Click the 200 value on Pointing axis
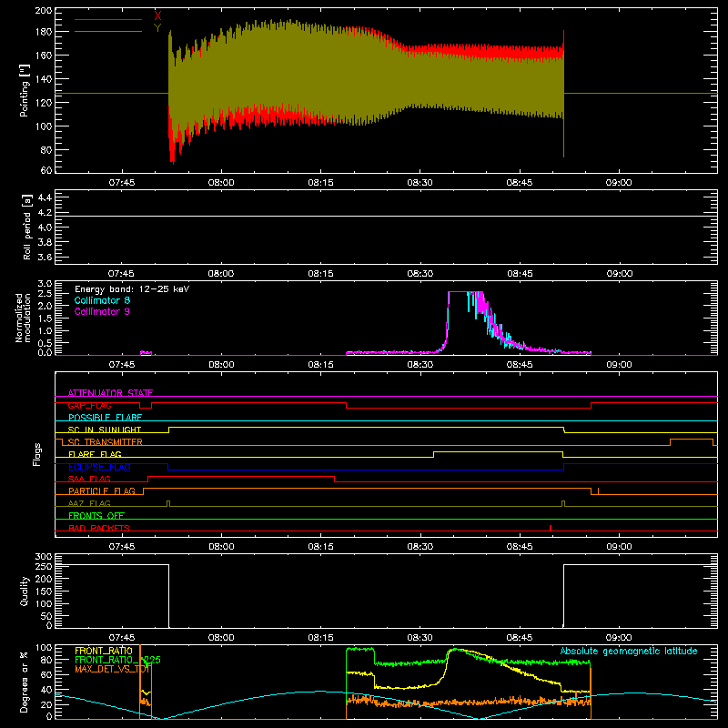Viewport: 728px width, 728px height. (x=43, y=10)
